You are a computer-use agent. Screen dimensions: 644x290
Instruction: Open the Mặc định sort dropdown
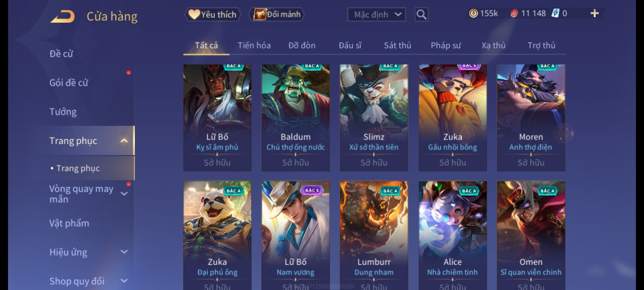(x=376, y=15)
